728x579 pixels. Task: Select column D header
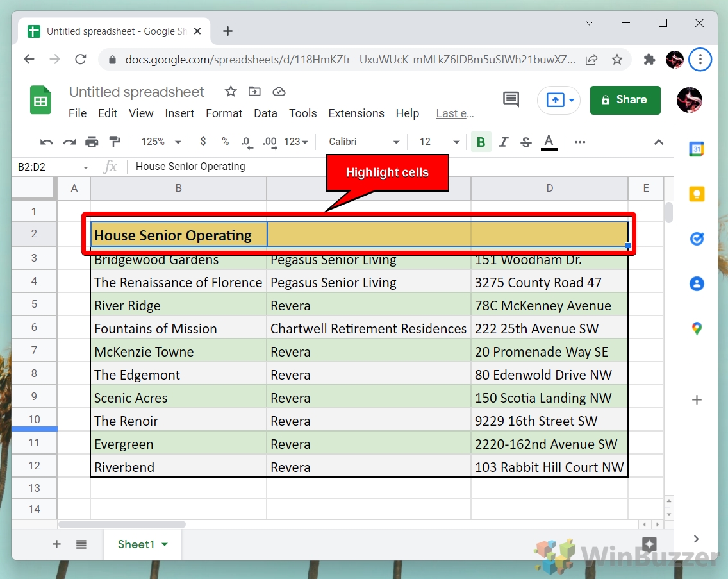549,189
